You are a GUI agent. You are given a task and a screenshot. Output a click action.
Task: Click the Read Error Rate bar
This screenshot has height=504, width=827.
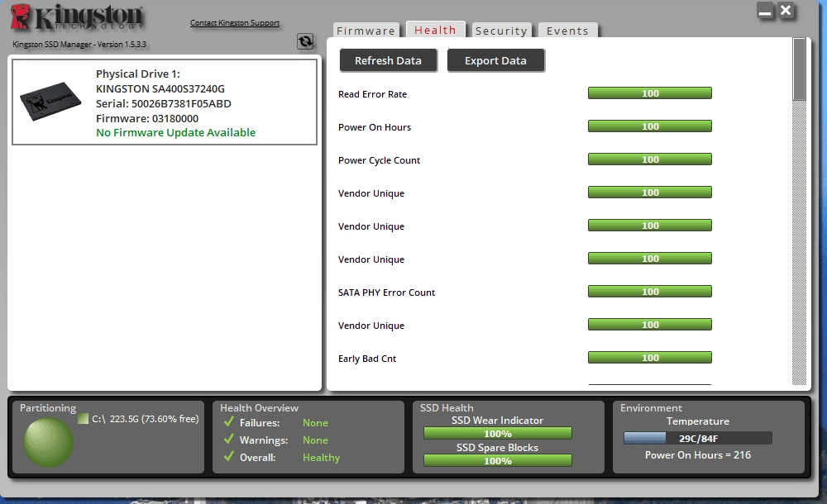pyautogui.click(x=650, y=93)
